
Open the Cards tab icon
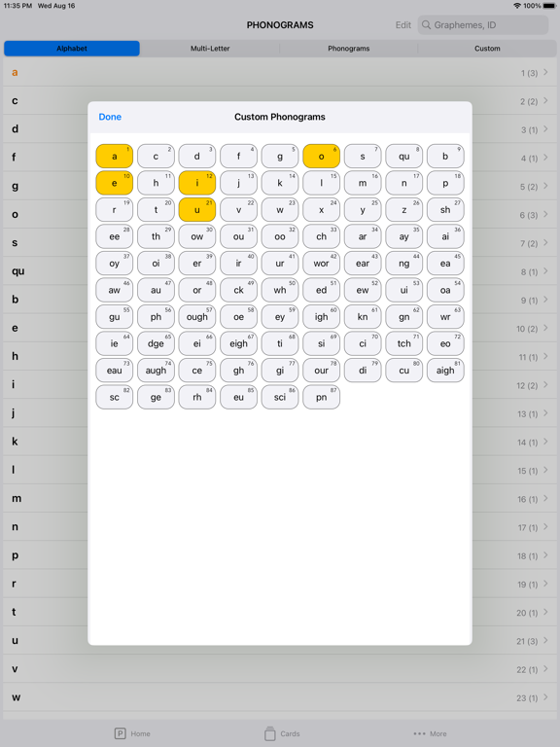[270, 733]
